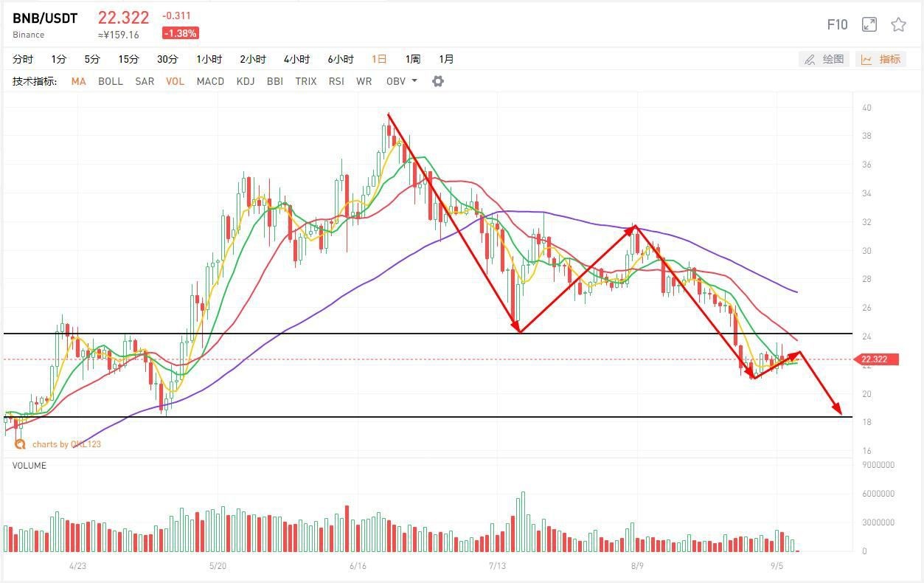
Task: Toggle the MA indicator
Action: tap(78, 81)
